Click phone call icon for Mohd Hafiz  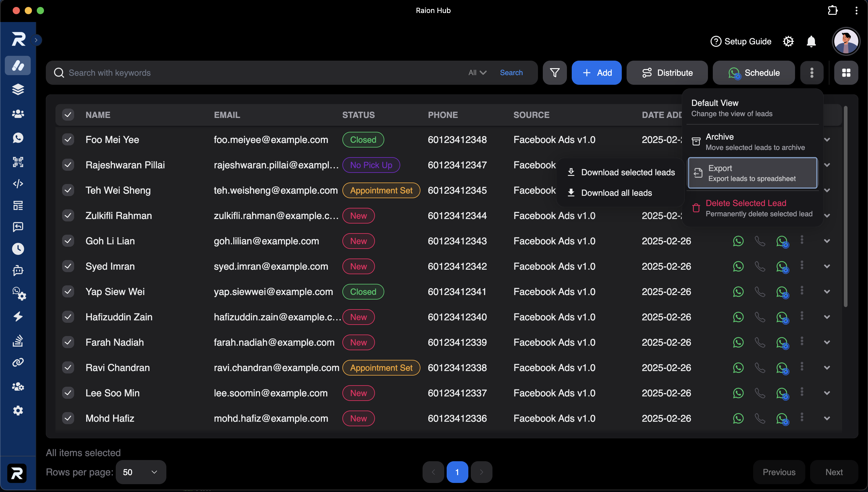759,418
